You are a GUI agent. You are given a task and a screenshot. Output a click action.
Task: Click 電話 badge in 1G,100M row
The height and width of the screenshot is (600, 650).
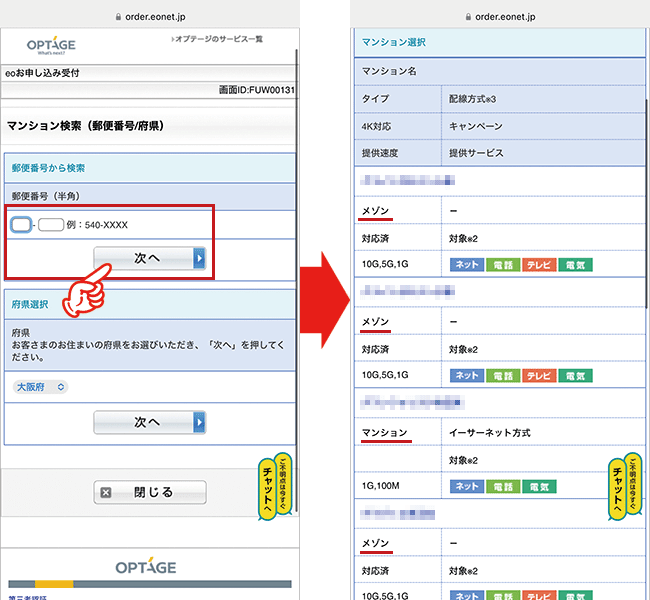(503, 486)
